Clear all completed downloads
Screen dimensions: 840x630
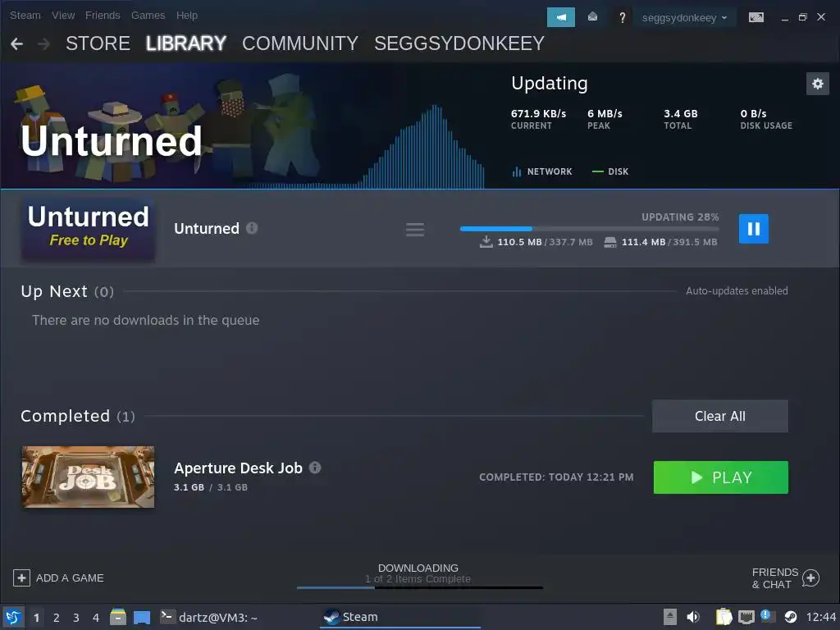[719, 416]
